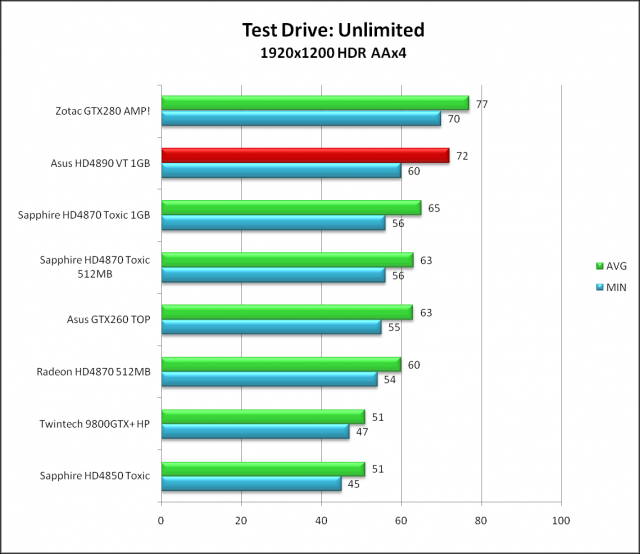Click the value 60 beside Radeon HD4870 AVG bar

[414, 365]
